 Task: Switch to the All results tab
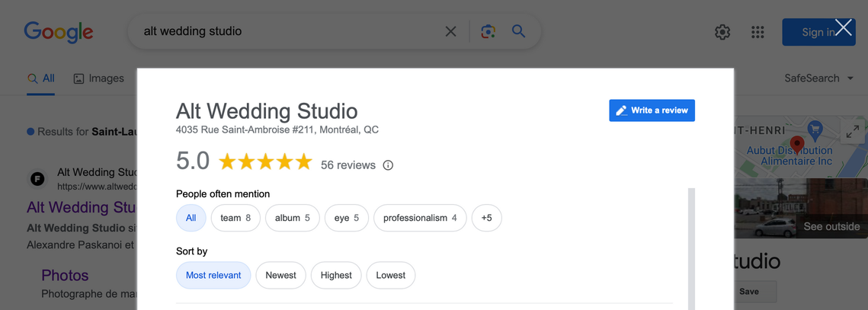point(41,78)
